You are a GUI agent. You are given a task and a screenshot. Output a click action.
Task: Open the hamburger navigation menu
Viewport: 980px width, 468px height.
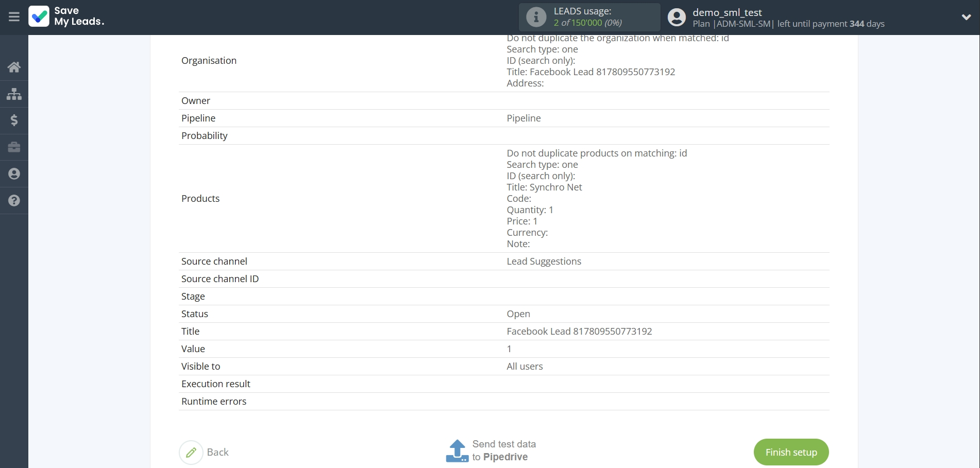pos(14,17)
